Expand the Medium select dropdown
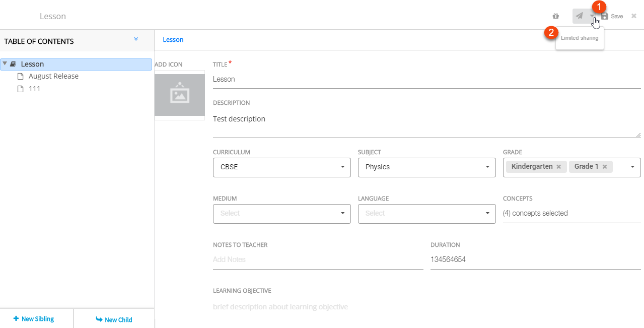 tap(281, 214)
